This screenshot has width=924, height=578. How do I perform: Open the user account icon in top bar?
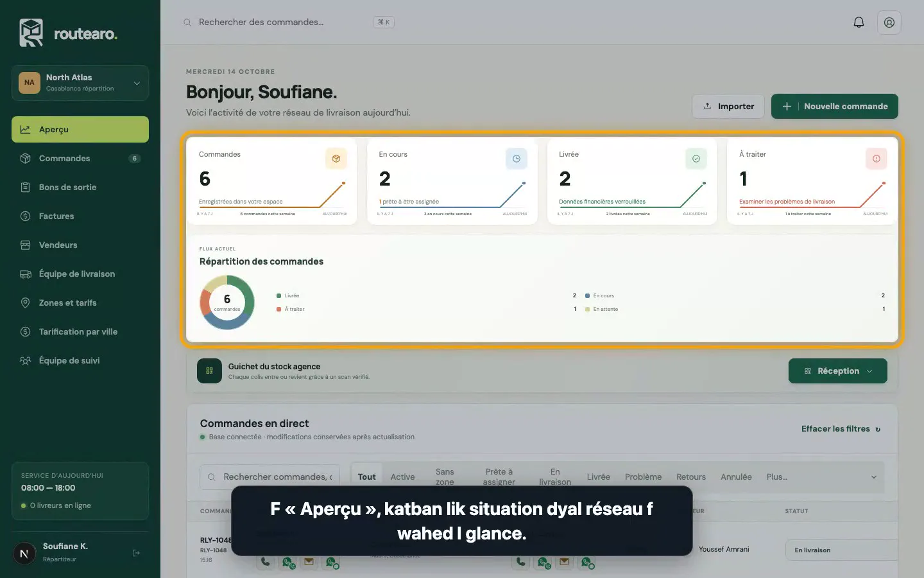(889, 22)
